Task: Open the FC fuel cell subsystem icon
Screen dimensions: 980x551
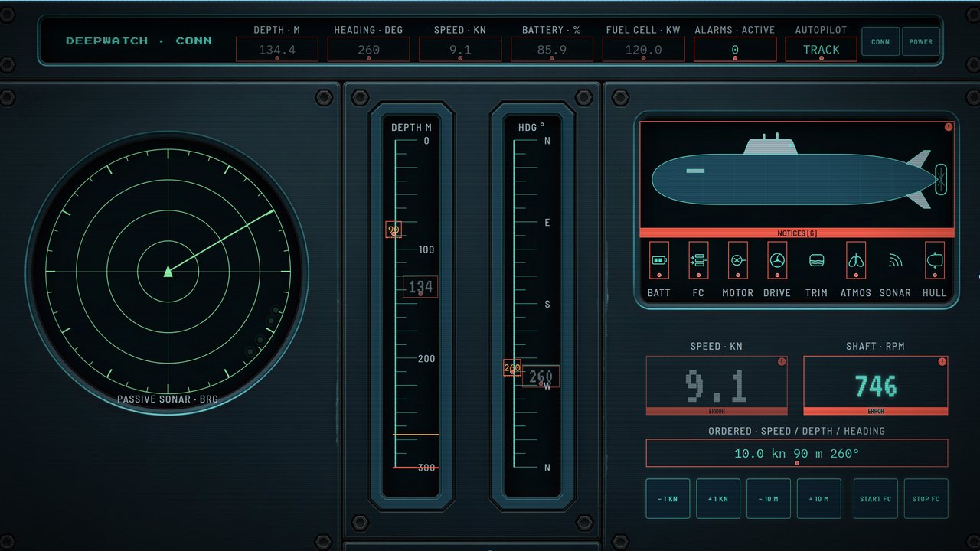Action: 698,260
